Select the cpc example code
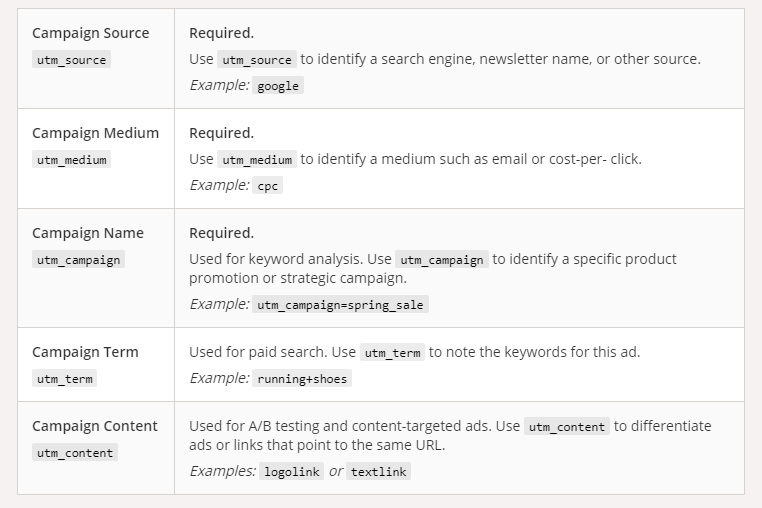The height and width of the screenshot is (508, 762). (268, 186)
